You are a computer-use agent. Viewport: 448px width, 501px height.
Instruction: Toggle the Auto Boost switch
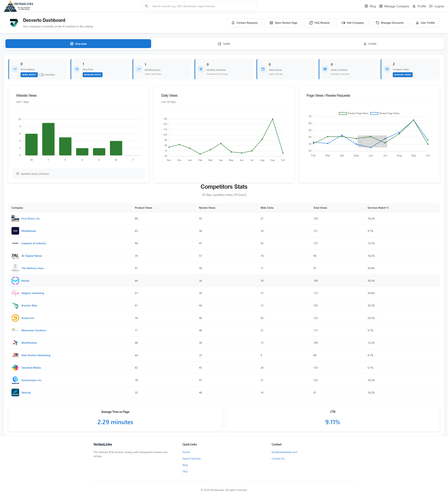[41, 75]
